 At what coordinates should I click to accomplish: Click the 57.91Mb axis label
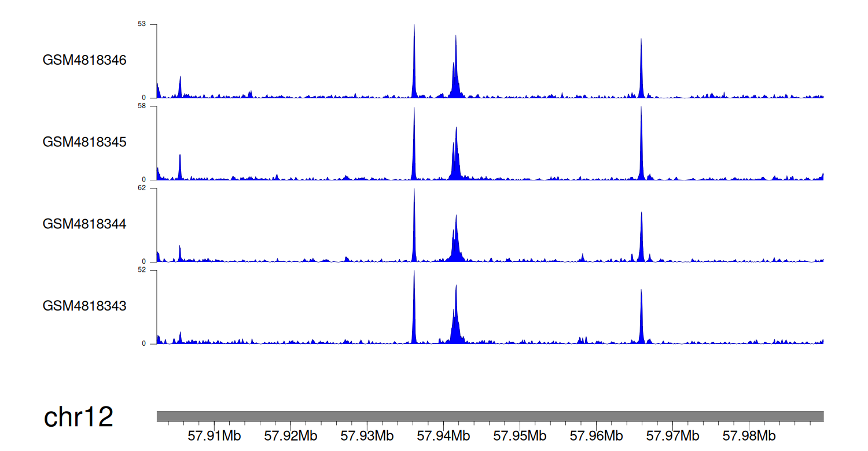click(214, 435)
